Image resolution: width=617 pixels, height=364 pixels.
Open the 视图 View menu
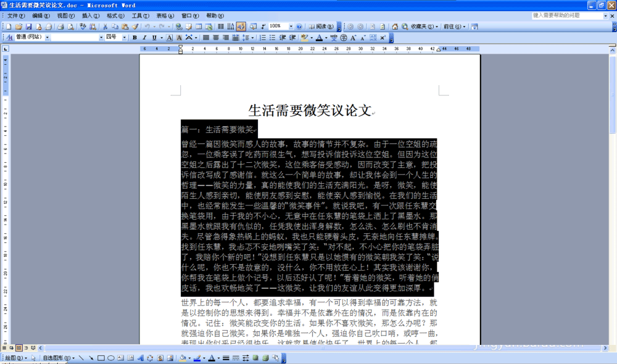66,16
